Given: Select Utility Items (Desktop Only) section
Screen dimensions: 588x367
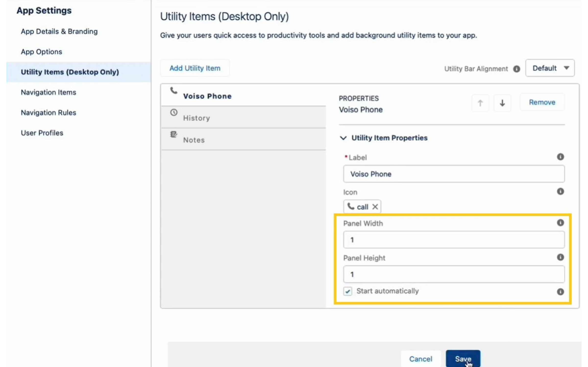Looking at the screenshot, I should point(79,72).
